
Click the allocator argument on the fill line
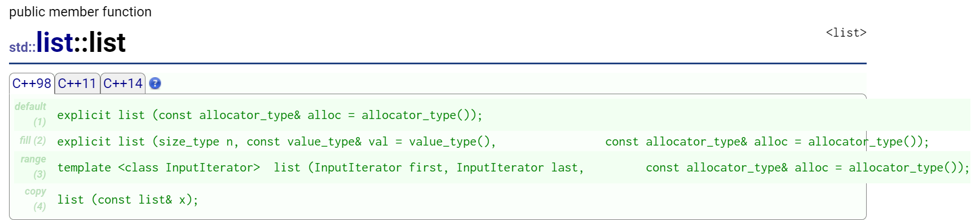click(767, 142)
